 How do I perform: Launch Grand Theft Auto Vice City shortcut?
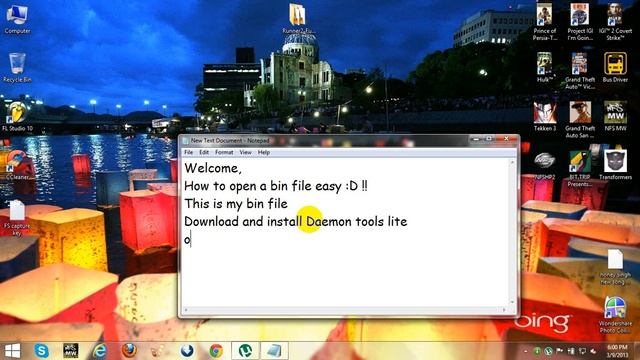(x=580, y=71)
